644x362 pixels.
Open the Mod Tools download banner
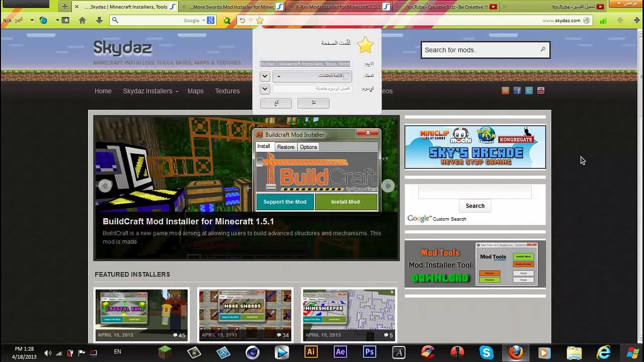coord(475,264)
